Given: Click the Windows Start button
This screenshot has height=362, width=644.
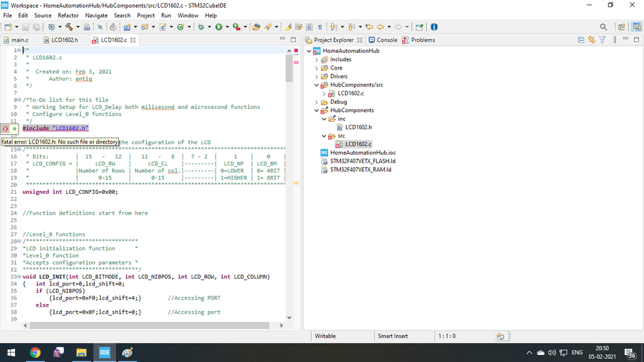Looking at the screenshot, I should pos(12,352).
